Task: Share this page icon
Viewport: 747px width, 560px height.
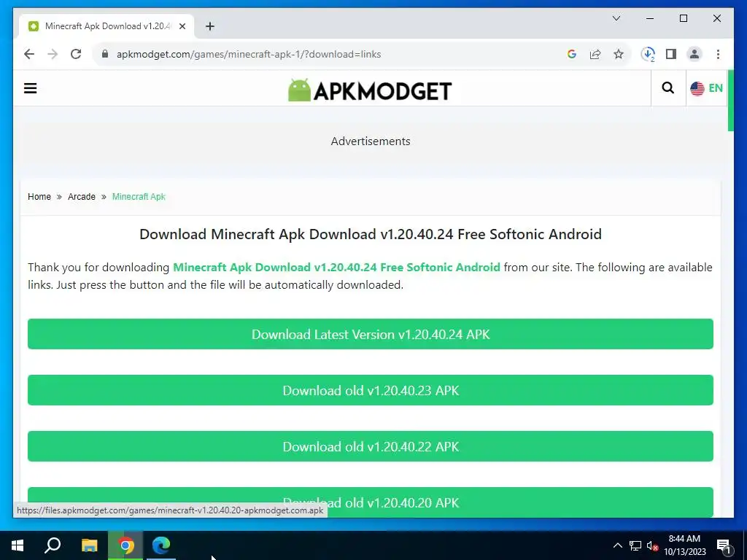Action: point(595,54)
